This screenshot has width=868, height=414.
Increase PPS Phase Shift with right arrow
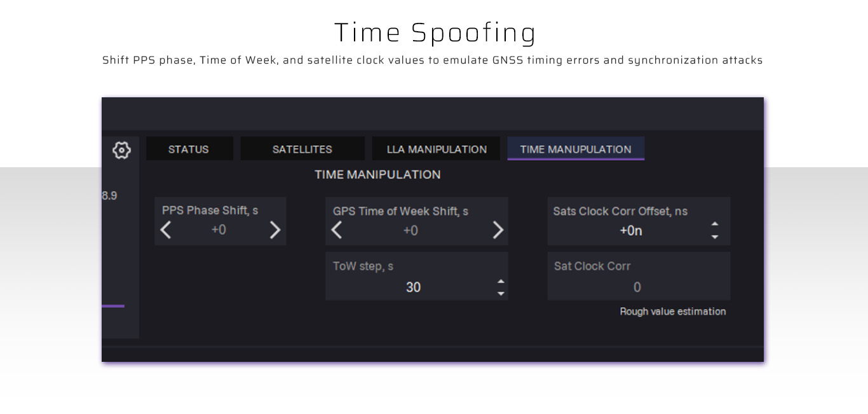[275, 230]
